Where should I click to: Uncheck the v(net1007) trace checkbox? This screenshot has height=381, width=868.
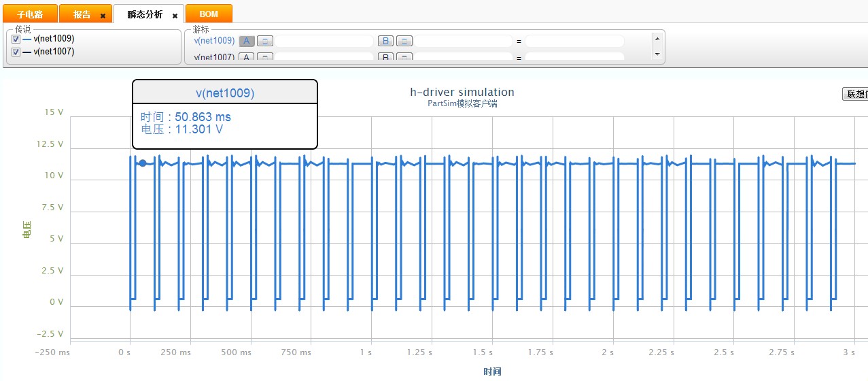point(16,52)
